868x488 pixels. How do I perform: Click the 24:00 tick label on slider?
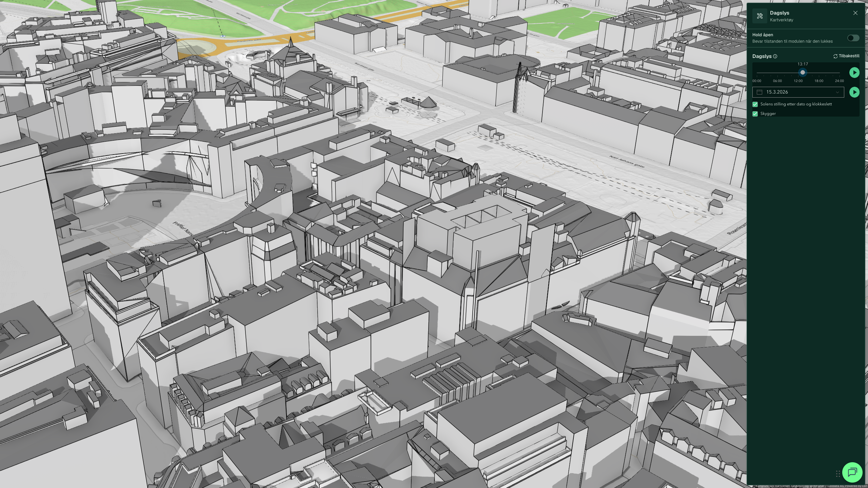[x=840, y=81]
